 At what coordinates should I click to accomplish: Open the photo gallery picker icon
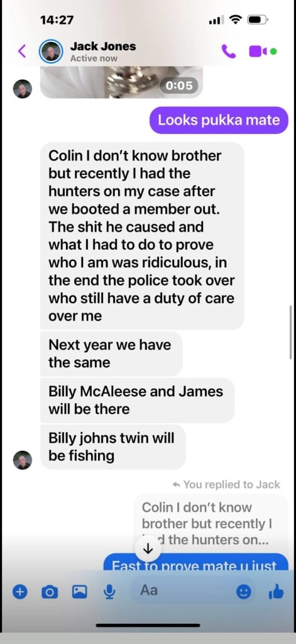80,592
